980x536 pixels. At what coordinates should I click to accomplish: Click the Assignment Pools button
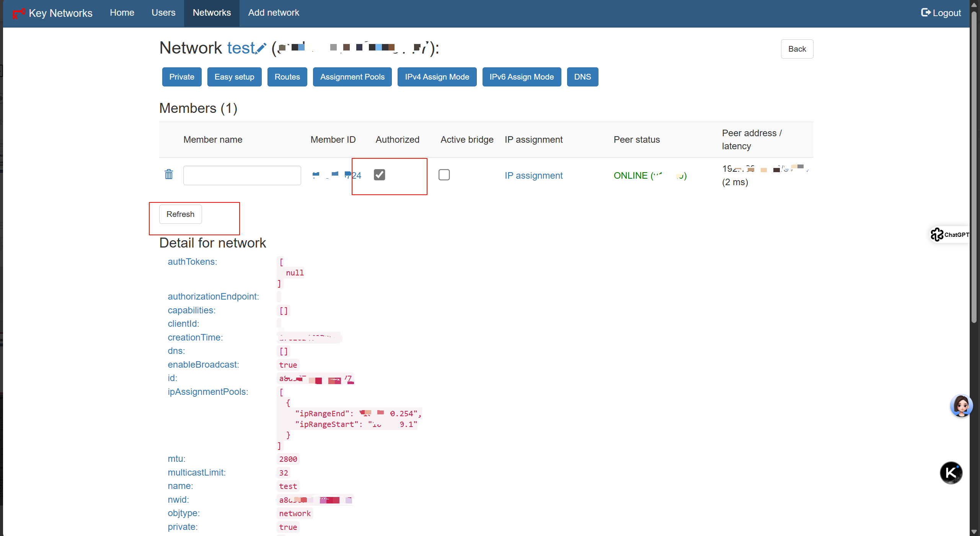point(352,77)
